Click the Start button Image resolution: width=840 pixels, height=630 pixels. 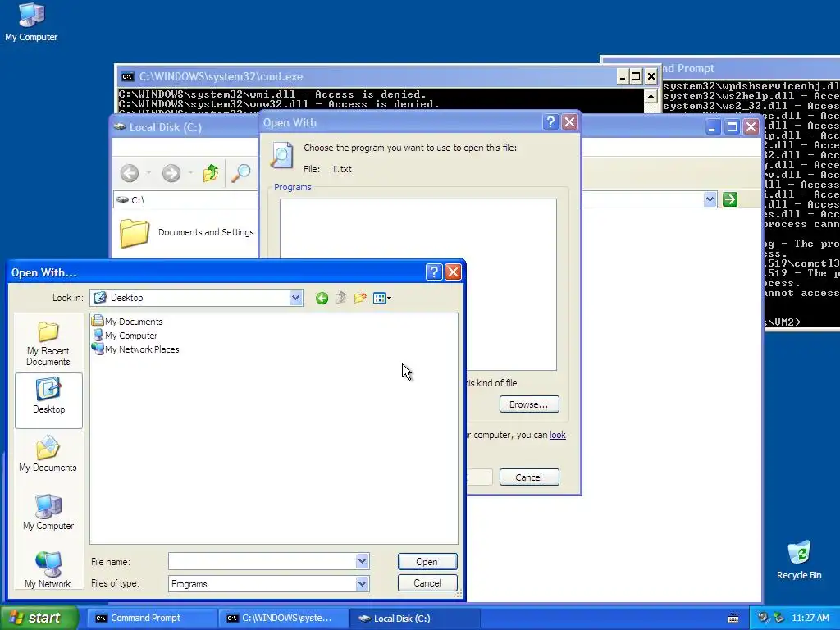tap(39, 618)
